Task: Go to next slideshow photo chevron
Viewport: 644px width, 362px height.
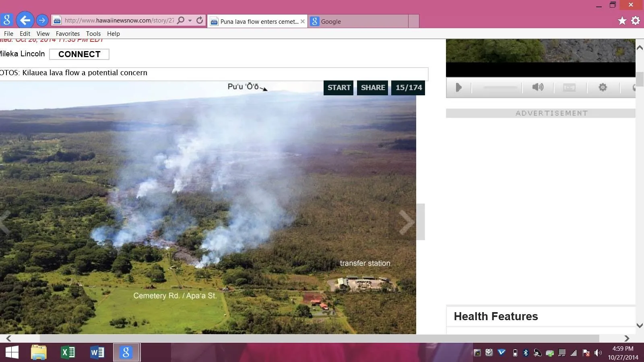Action: click(x=407, y=222)
